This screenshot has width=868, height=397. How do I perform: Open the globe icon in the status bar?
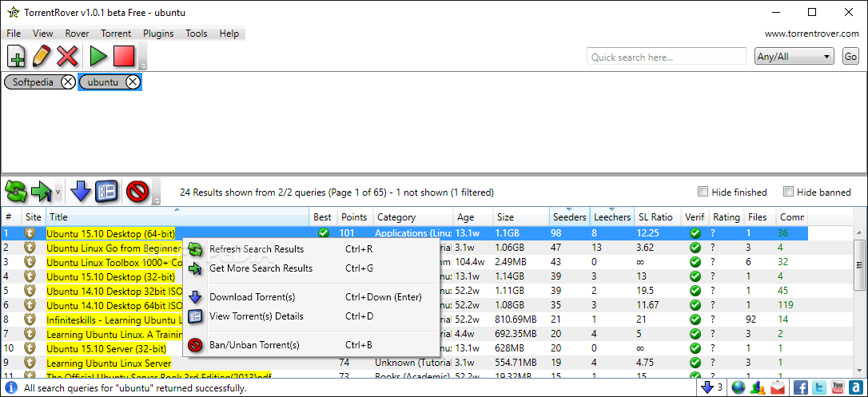coord(738,387)
